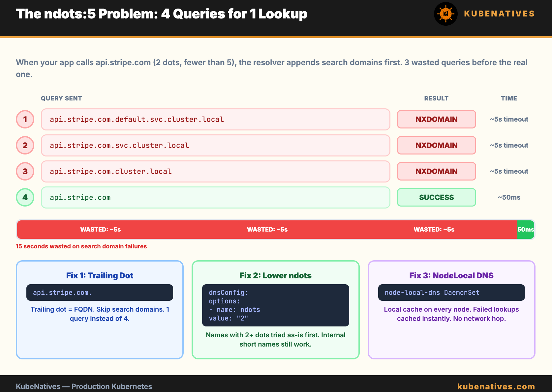The height and width of the screenshot is (392, 552).
Task: Click the dnsConfig ndots code block
Action: [275, 305]
